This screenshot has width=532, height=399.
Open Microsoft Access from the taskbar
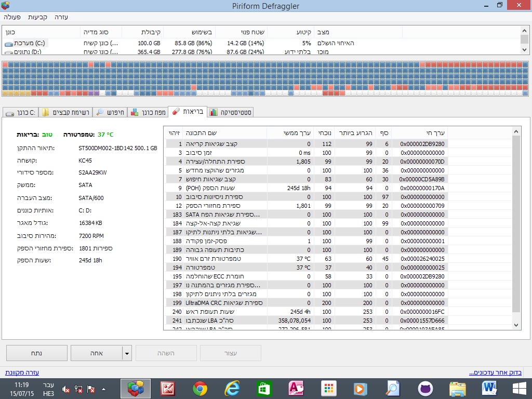tap(296, 389)
